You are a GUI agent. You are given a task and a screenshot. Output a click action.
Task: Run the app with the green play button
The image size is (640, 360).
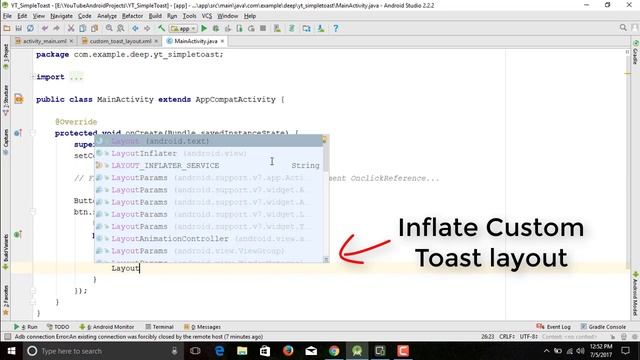click(204, 28)
